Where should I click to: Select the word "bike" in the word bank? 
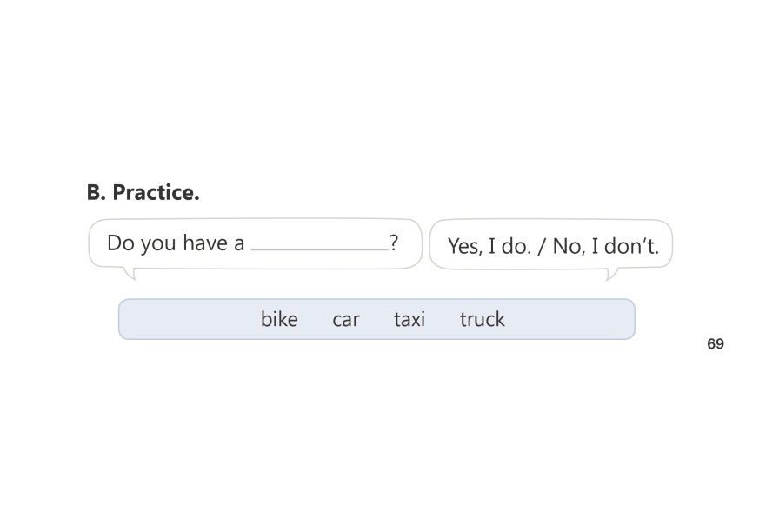coord(279,319)
